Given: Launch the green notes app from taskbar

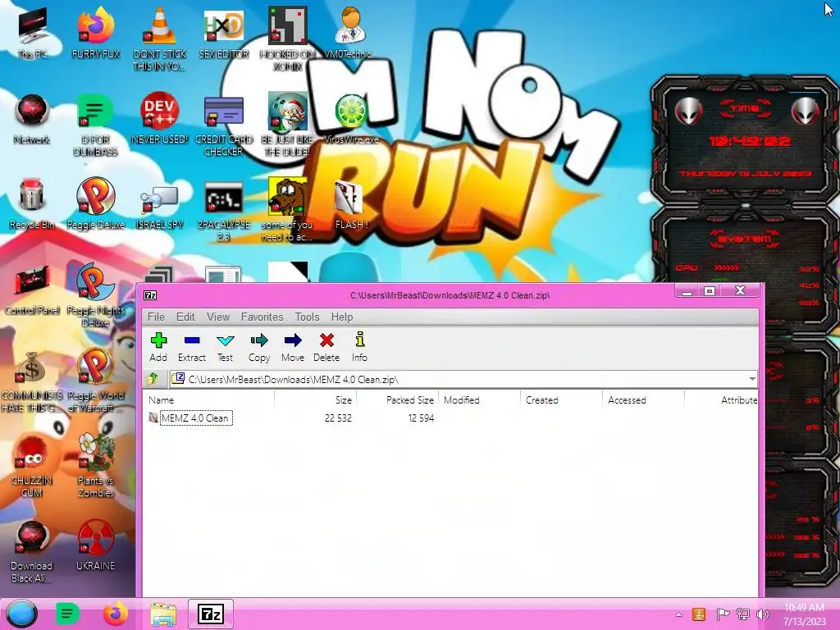Looking at the screenshot, I should pos(67,614).
